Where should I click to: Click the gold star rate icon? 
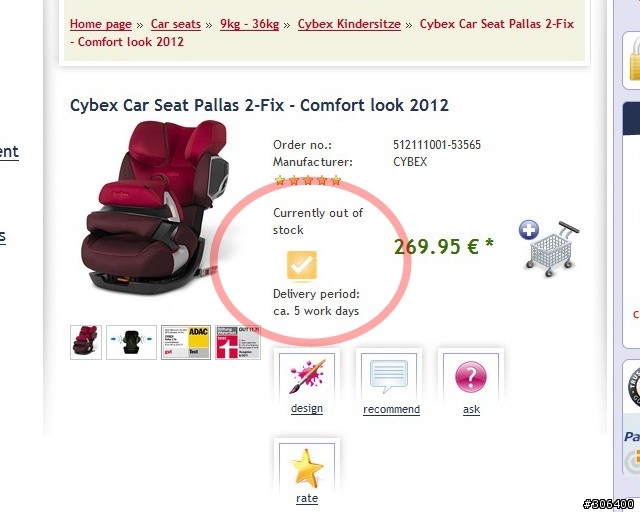307,467
